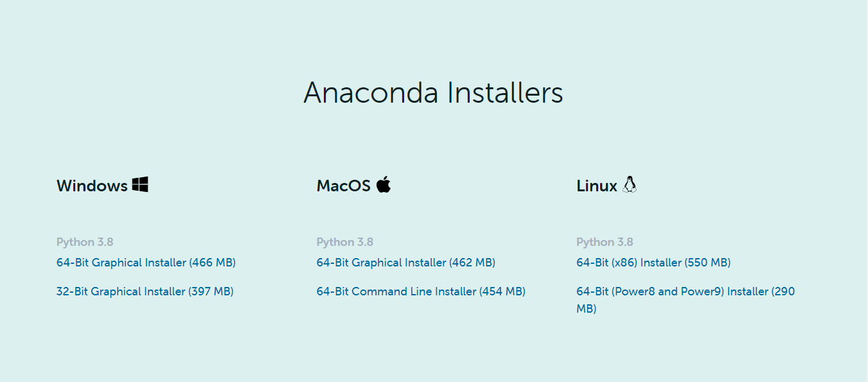Click the Windows logo icon
This screenshot has width=868, height=382.
coord(140,185)
